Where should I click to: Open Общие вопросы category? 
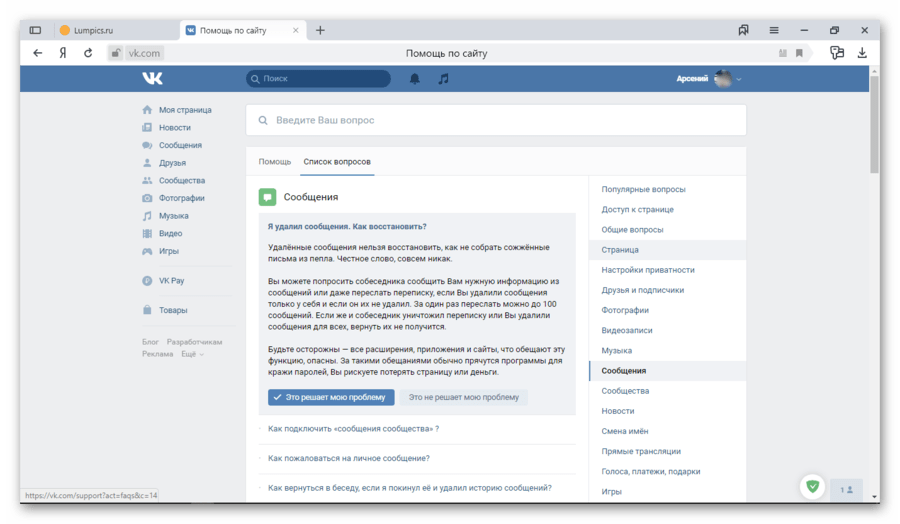point(632,230)
